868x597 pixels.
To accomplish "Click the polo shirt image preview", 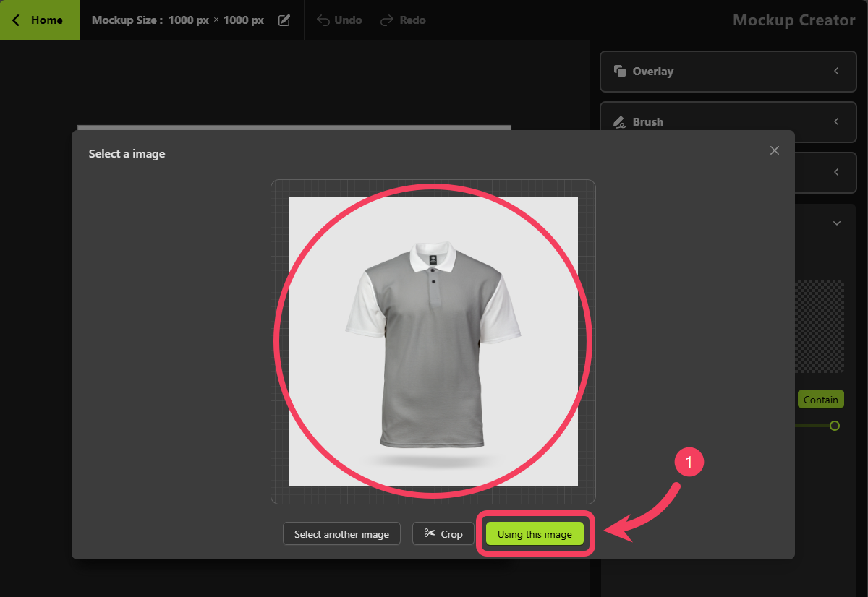I will point(433,342).
